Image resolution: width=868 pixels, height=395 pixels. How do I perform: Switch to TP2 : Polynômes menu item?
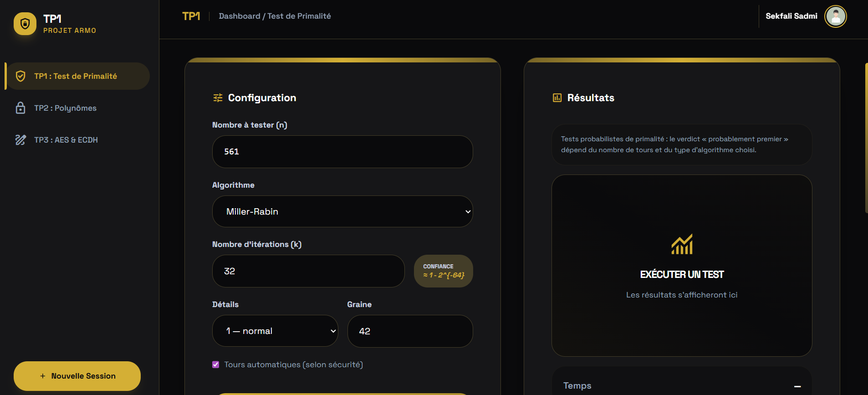click(65, 108)
